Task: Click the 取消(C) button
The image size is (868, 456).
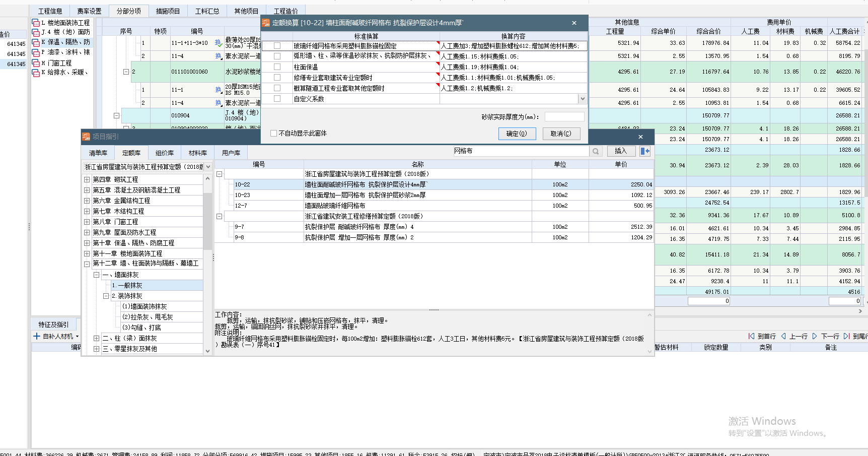Action: coord(561,134)
